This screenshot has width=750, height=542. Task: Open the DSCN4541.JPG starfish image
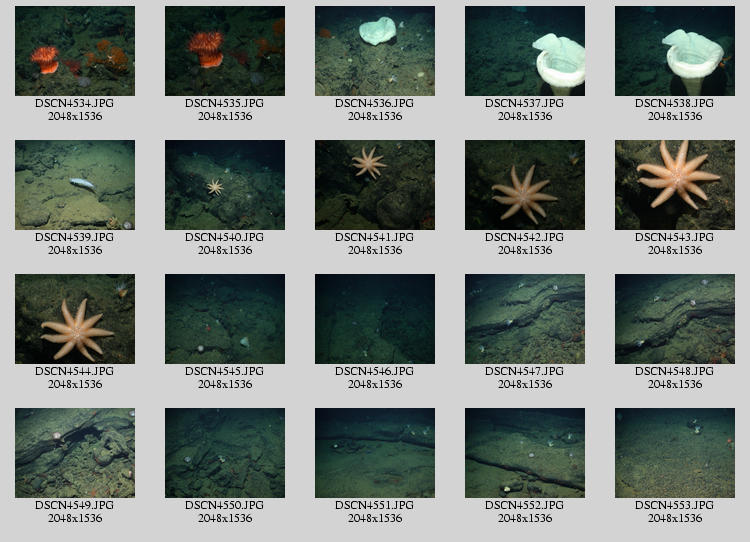tap(375, 185)
